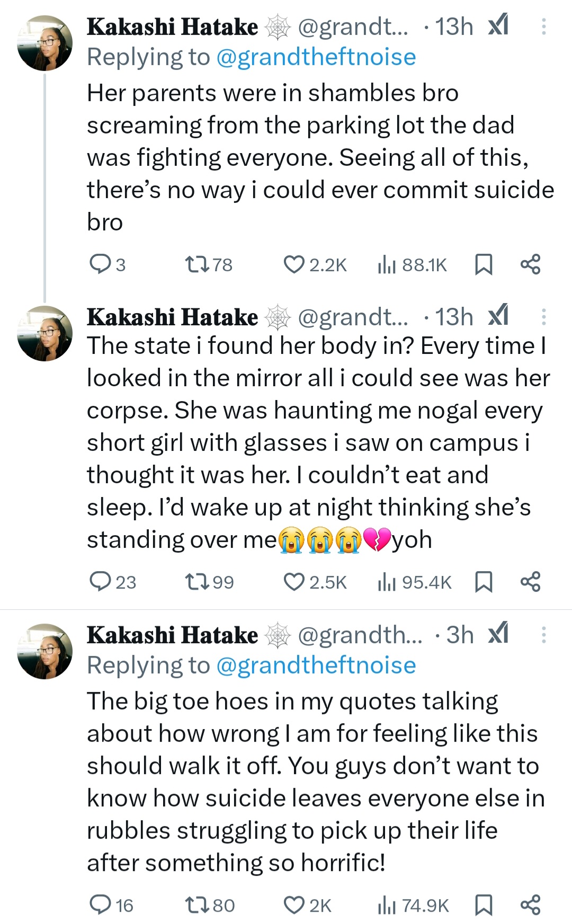This screenshot has height=924, width=572.
Task: Repost the tweet with 78 reposts
Action: click(x=197, y=264)
